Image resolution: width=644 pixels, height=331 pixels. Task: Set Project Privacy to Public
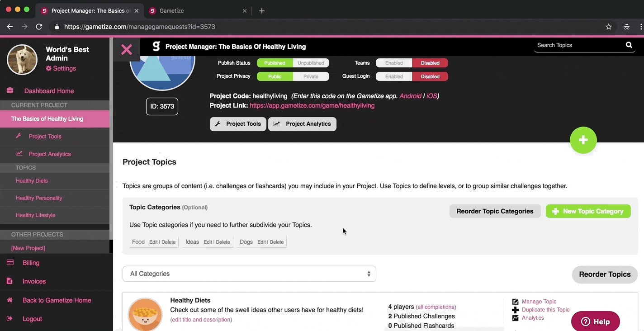[x=275, y=76]
